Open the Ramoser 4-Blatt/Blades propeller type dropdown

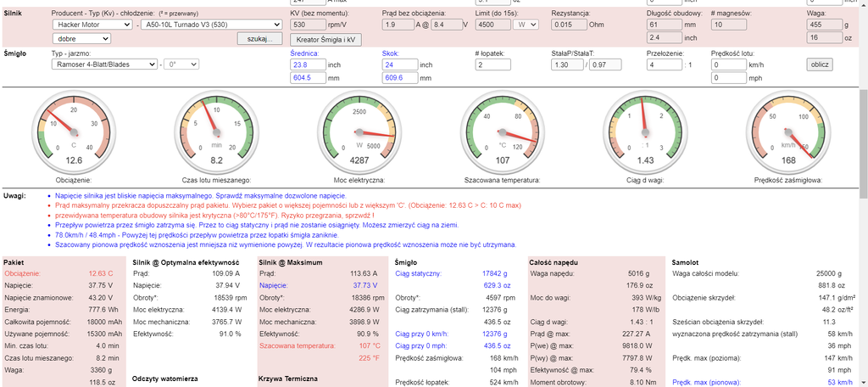(104, 64)
